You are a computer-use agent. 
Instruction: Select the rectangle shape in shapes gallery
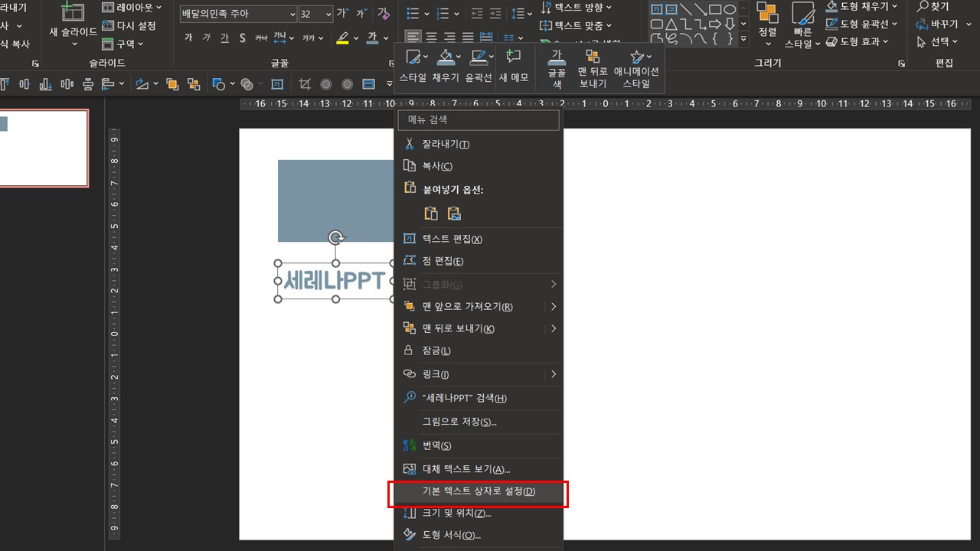click(x=715, y=9)
